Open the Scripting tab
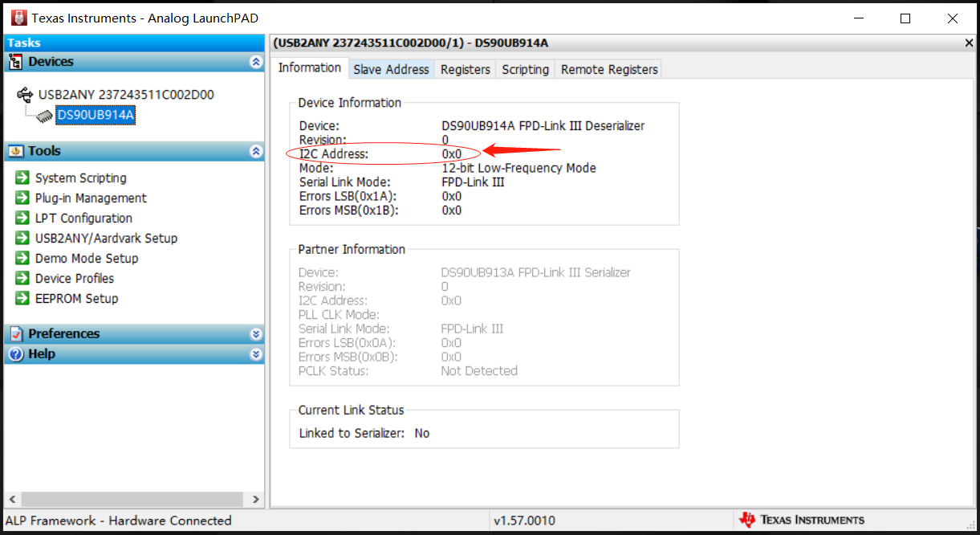Viewport: 980px width, 535px height. click(525, 69)
